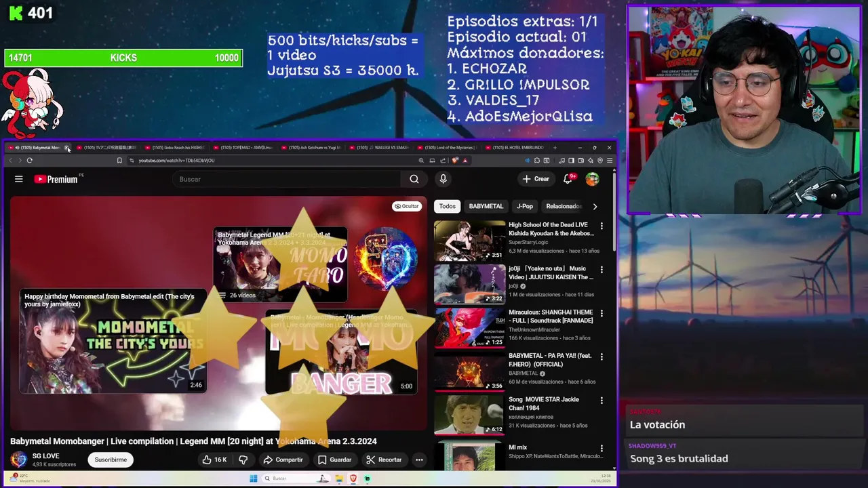
Task: Open options for BABYMETAL PA PA YA video
Action: point(601,357)
